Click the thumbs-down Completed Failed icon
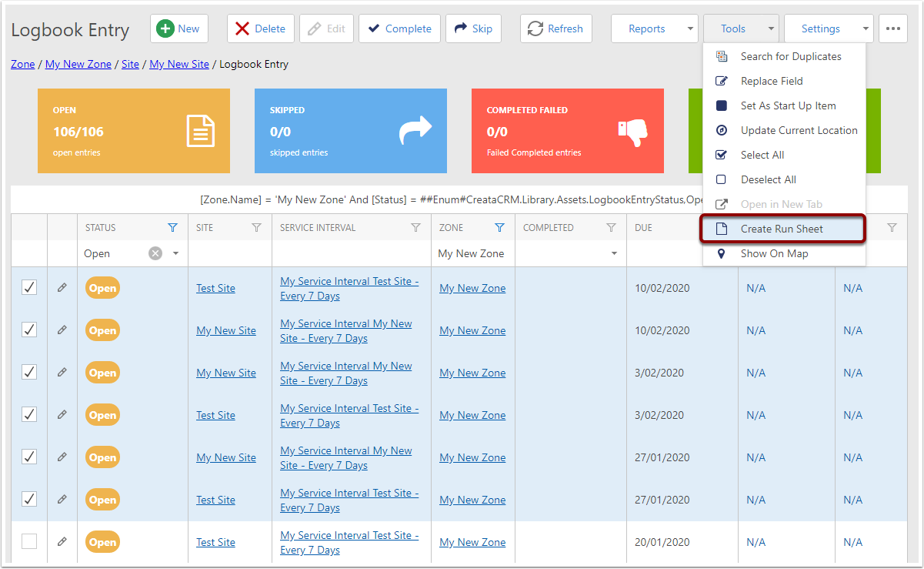This screenshot has height=569, width=924. [633, 132]
